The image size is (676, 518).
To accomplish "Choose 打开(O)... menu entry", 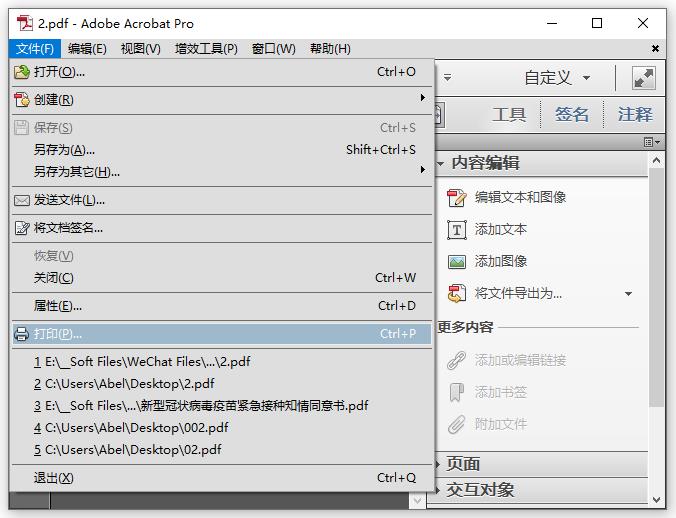I will coord(222,72).
